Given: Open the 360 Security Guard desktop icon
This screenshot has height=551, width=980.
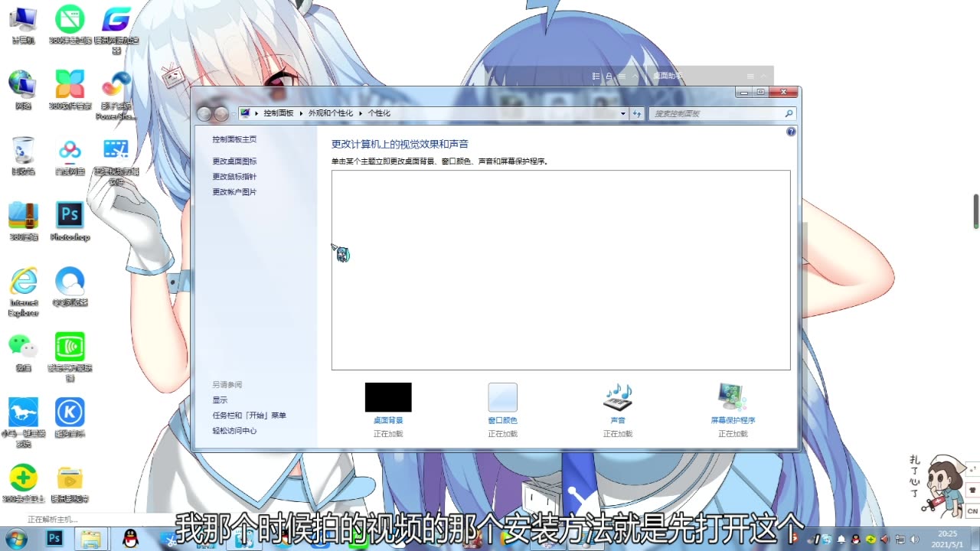Looking at the screenshot, I should [x=23, y=483].
